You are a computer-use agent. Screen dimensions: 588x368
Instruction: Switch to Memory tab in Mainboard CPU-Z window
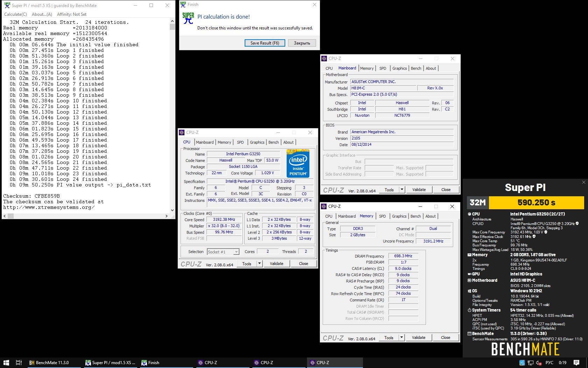click(x=367, y=68)
